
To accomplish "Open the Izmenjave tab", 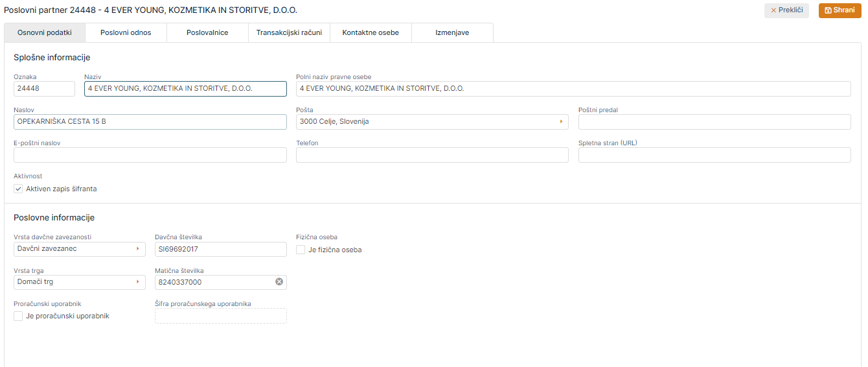I will pos(452,32).
